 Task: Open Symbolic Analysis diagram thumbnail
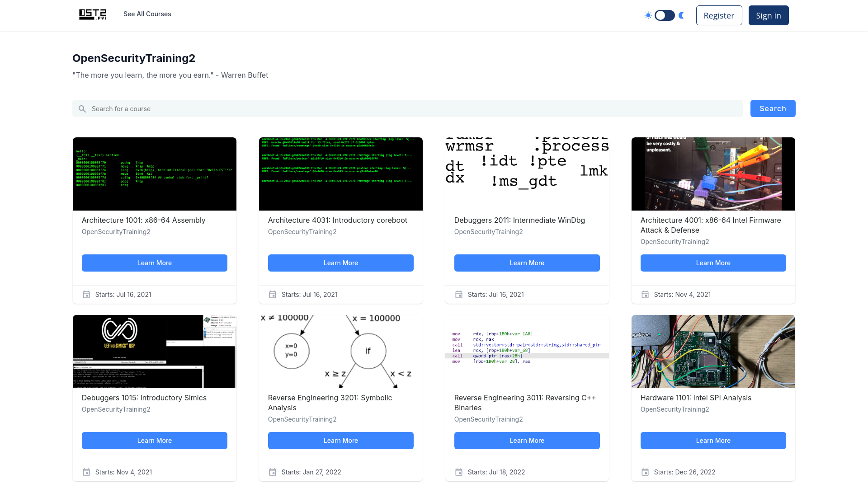click(341, 352)
